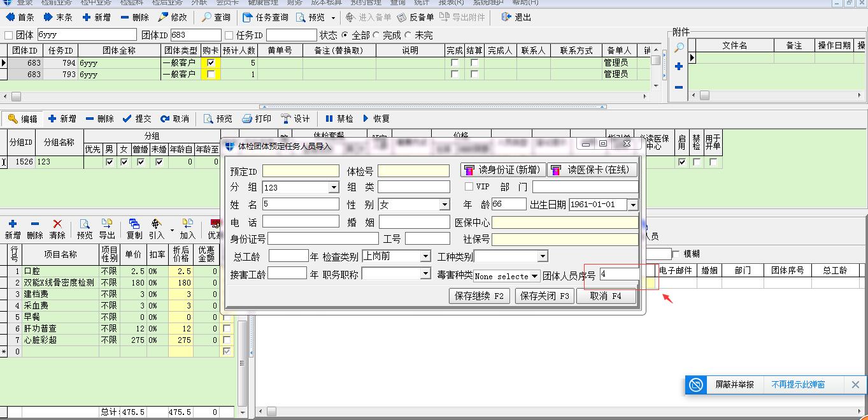868x420 pixels.
Task: Jump to first record with 首条
Action: tap(20, 17)
